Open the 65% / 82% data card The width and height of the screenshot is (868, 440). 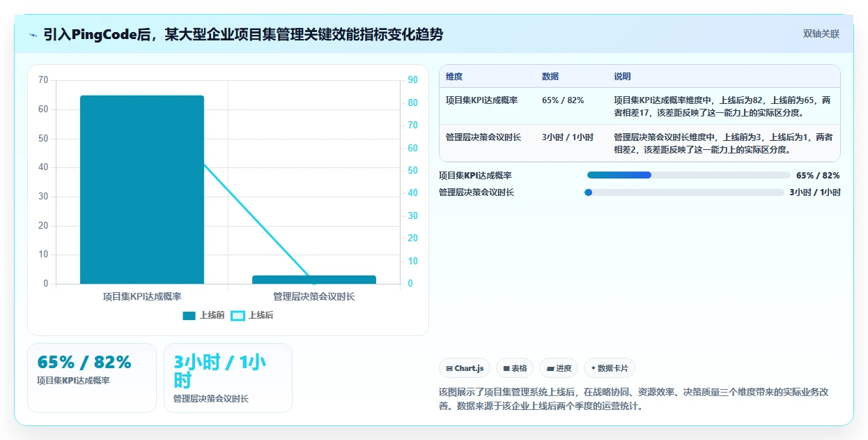tap(92, 378)
